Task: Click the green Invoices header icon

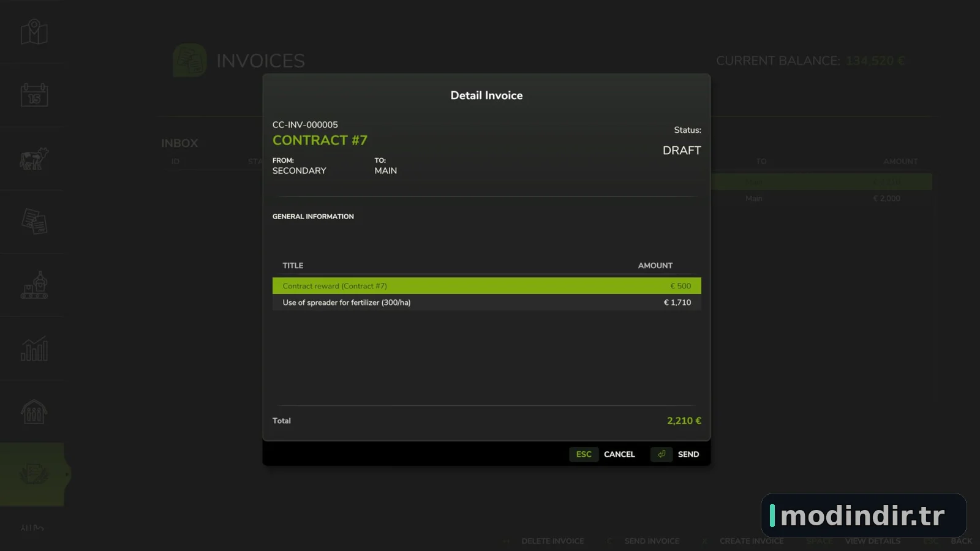Action: pyautogui.click(x=190, y=60)
